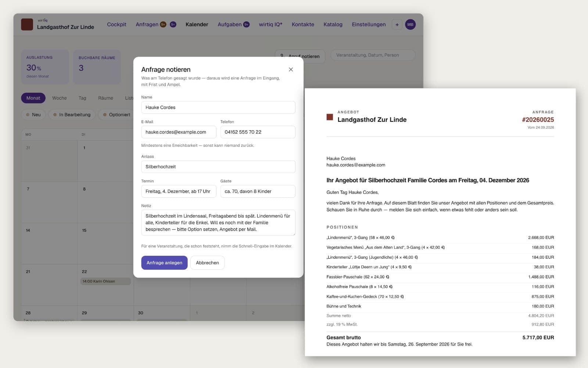Click the Veranstaltung, Datum, Person search field
This screenshot has width=588, height=368.
tap(373, 55)
